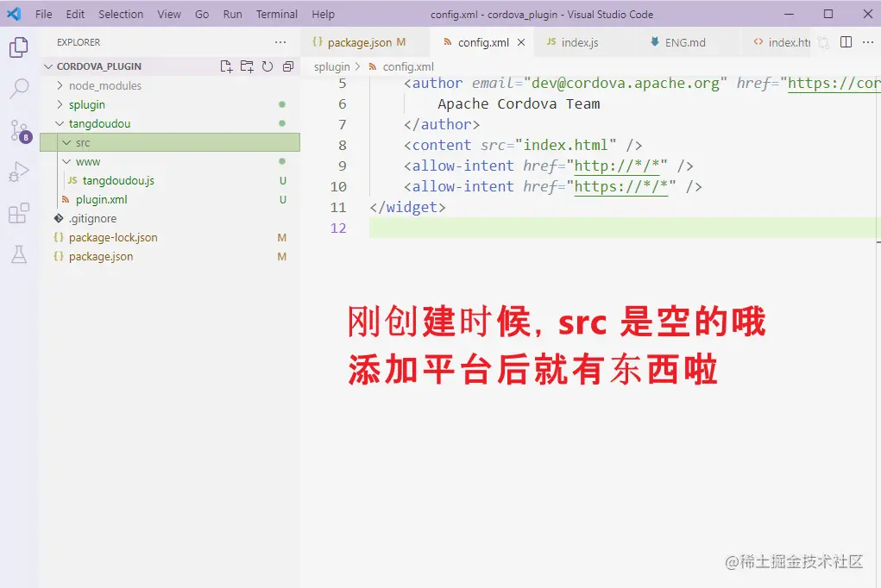Collapse all folders in explorer
Image resolution: width=881 pixels, height=588 pixels.
pos(288,66)
